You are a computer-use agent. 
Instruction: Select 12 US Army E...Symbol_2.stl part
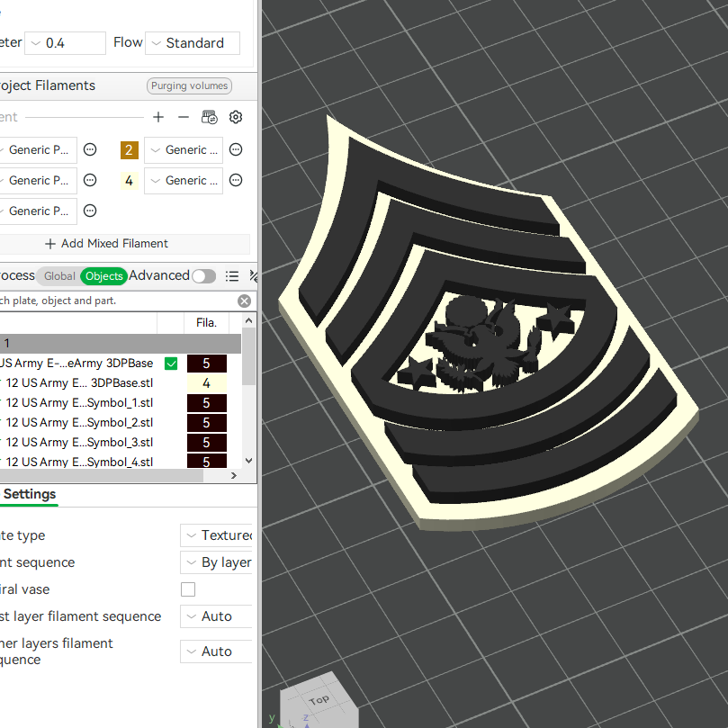pyautogui.click(x=79, y=423)
